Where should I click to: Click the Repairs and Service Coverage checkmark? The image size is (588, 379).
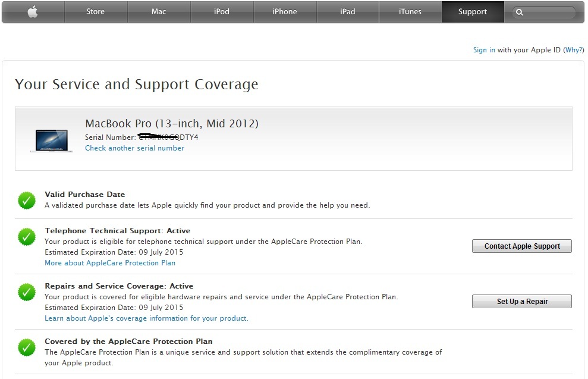click(x=26, y=292)
